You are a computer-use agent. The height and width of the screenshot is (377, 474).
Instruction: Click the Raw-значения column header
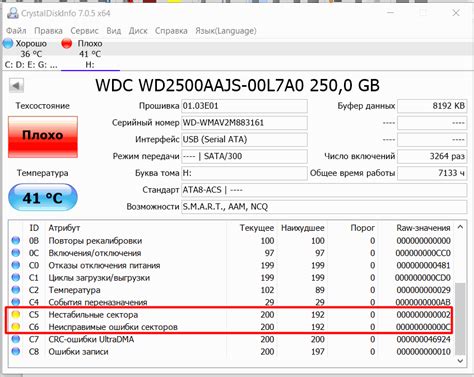(x=423, y=228)
